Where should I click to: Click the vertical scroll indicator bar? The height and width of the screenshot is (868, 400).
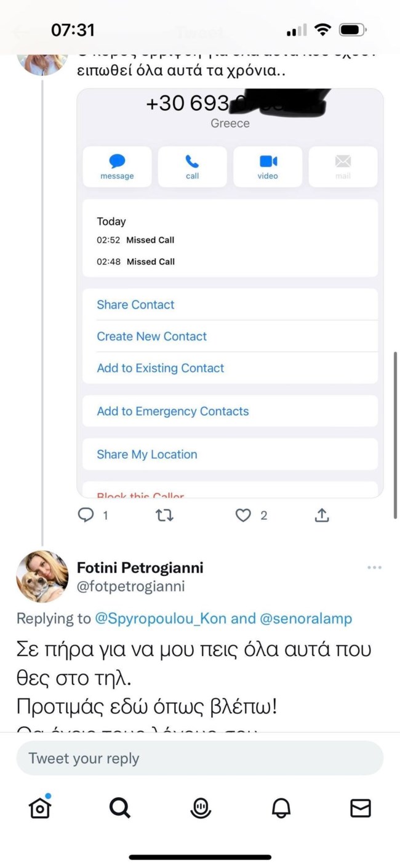(395, 434)
